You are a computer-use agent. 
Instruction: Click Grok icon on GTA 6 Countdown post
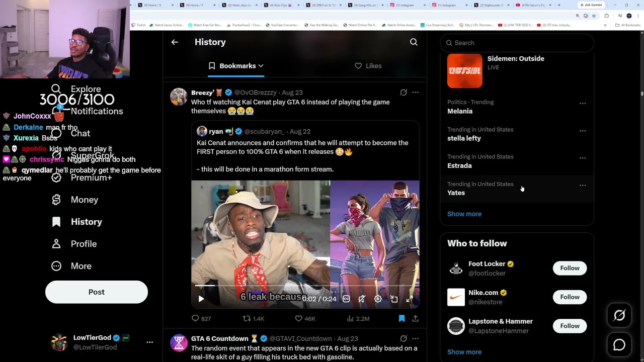pyautogui.click(x=404, y=338)
